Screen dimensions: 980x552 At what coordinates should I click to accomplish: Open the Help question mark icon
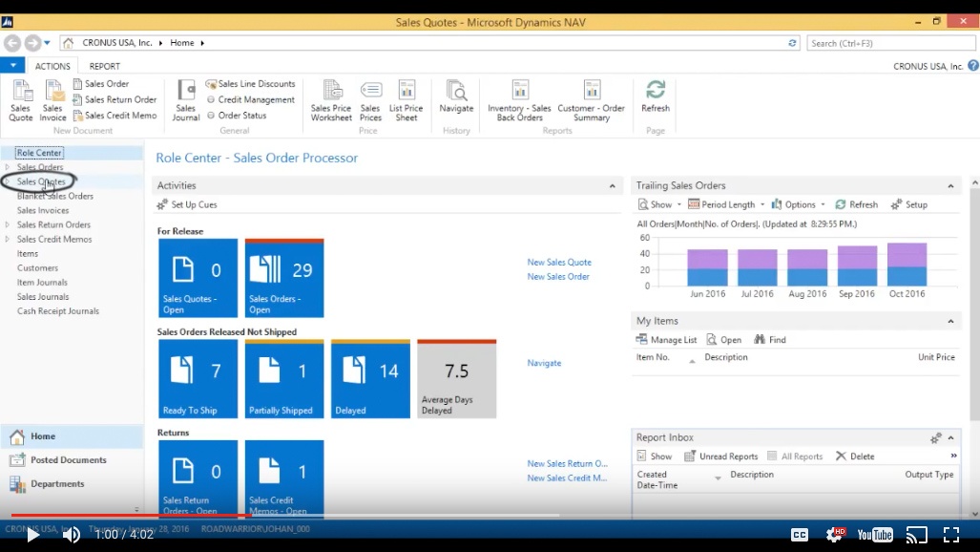[x=973, y=66]
